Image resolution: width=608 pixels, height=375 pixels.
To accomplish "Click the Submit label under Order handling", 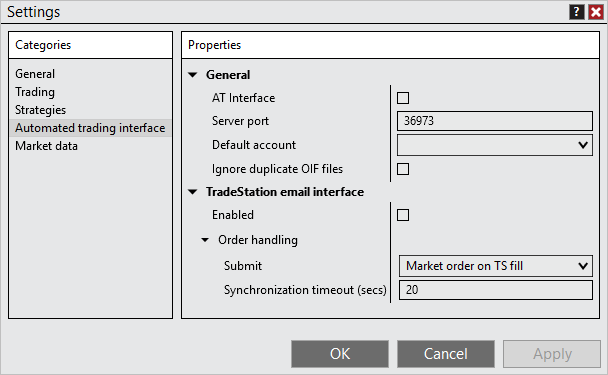I will (243, 266).
